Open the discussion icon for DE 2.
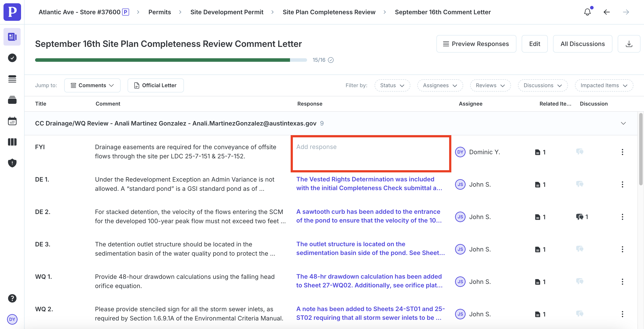 click(580, 217)
